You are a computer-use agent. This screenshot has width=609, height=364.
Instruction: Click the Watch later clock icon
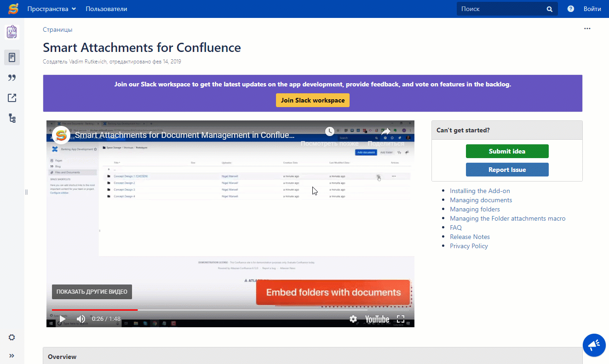pyautogui.click(x=330, y=132)
